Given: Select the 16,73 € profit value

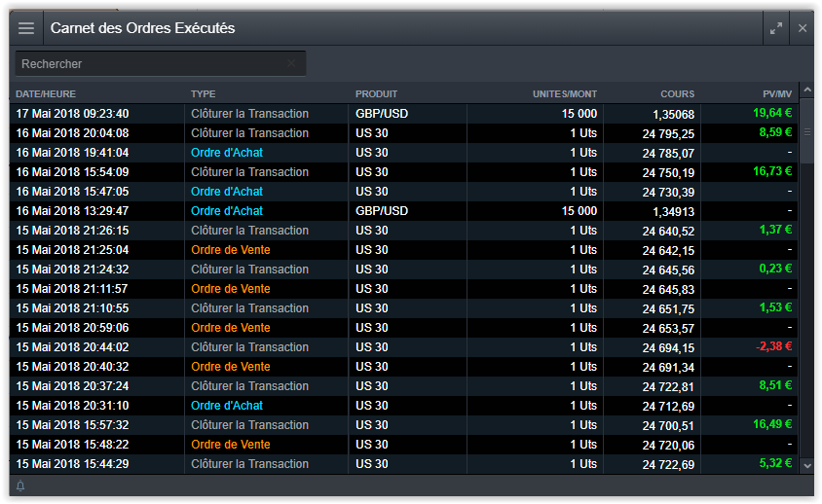Looking at the screenshot, I should click(772, 171).
